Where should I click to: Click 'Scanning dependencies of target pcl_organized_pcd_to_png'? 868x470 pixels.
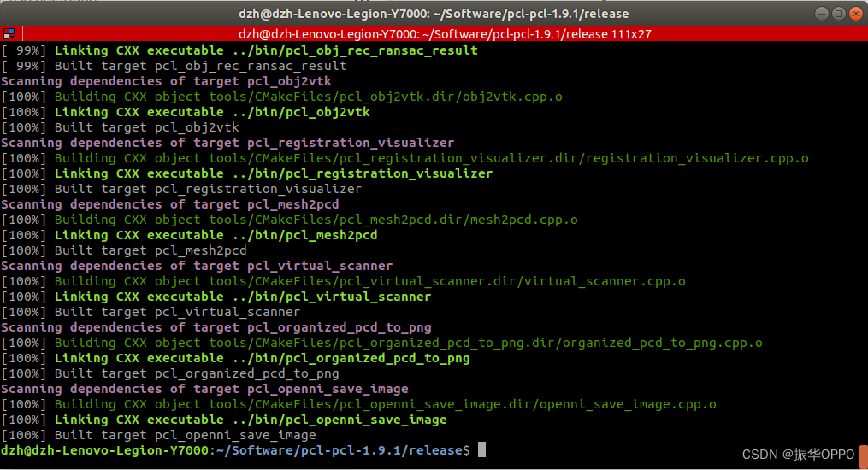[x=216, y=327]
